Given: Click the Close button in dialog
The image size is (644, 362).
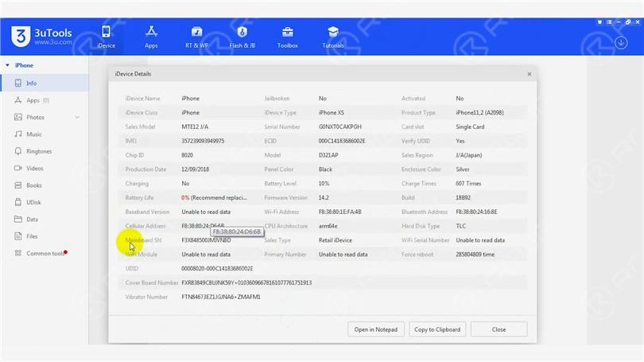Looking at the screenshot, I should point(499,329).
